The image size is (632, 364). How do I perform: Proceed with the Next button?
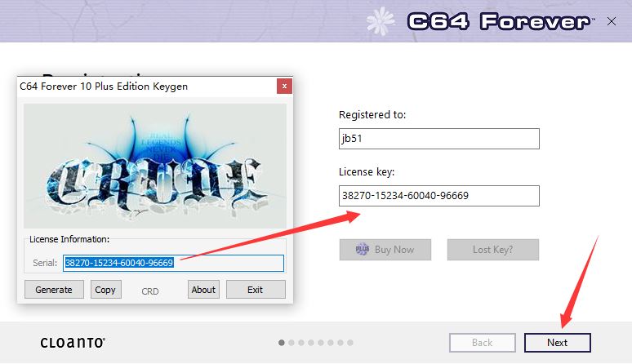click(x=558, y=343)
